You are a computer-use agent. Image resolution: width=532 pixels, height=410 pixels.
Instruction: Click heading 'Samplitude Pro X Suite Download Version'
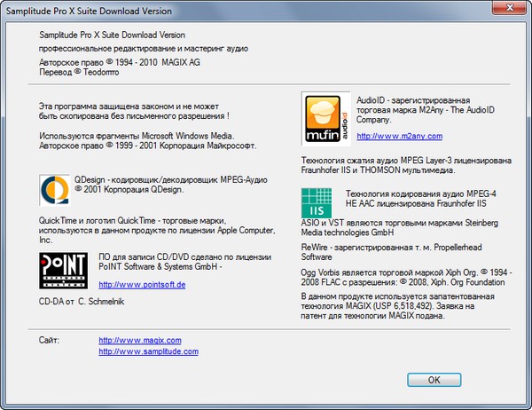[x=112, y=35]
